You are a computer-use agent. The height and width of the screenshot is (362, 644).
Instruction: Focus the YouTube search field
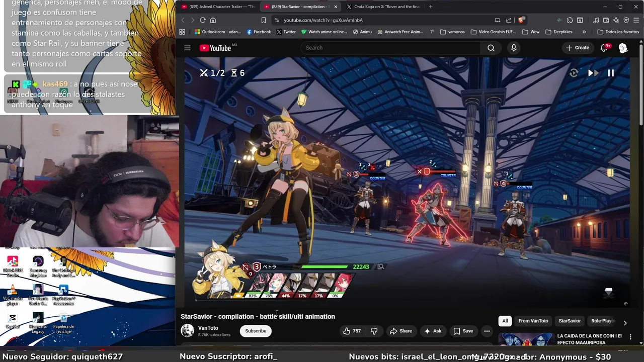pos(391,48)
